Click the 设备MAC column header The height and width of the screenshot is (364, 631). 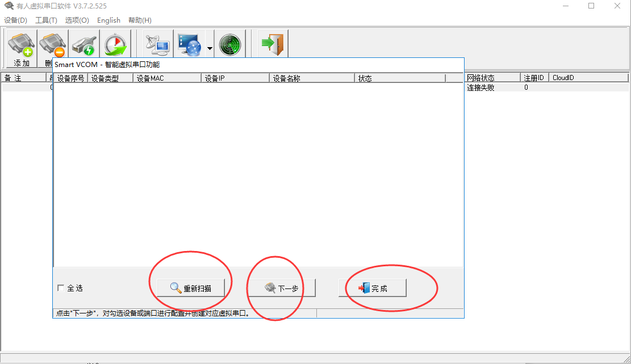(x=167, y=78)
